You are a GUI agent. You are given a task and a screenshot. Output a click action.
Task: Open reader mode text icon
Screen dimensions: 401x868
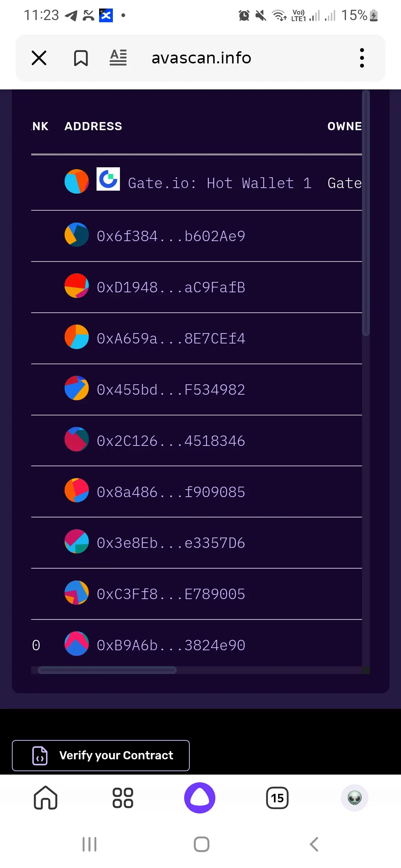pos(118,58)
